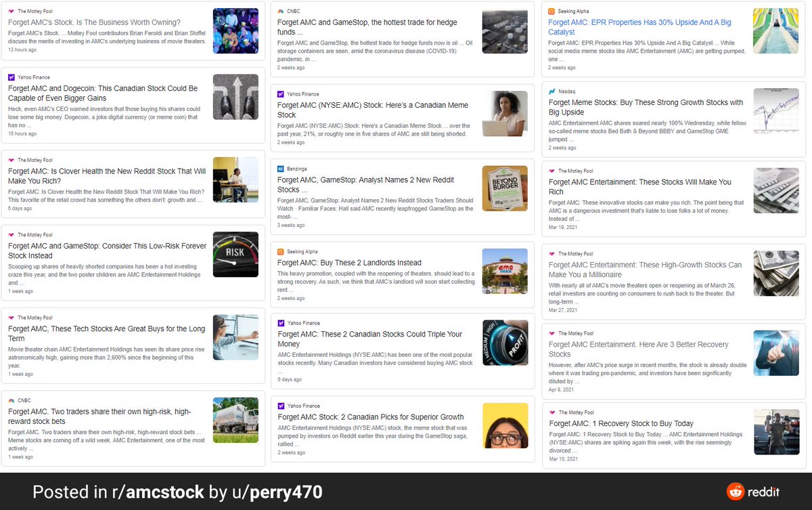The width and height of the screenshot is (812, 510).
Task: Open 'Two traders share their own high-risk' headline
Action: [99, 417]
